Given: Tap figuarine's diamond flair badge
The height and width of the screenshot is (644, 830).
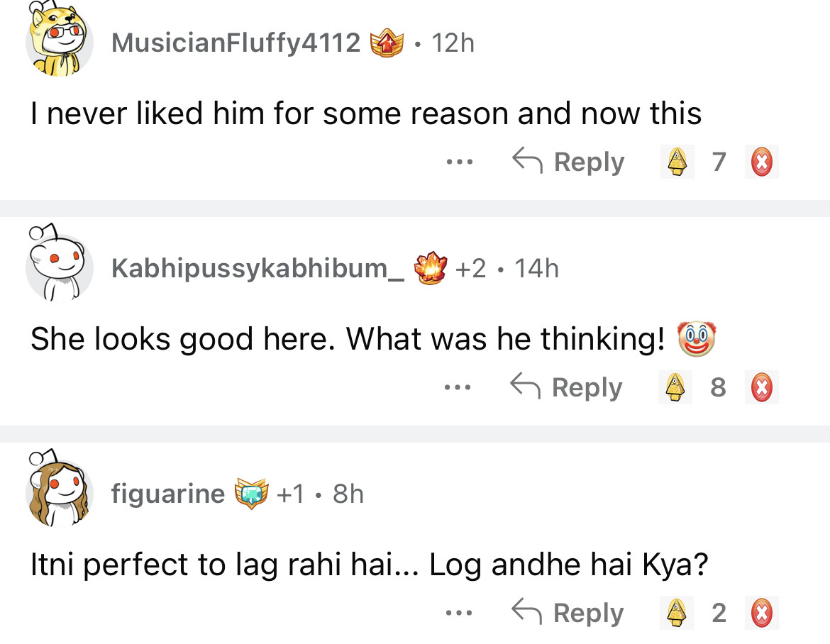Looking at the screenshot, I should (x=252, y=493).
